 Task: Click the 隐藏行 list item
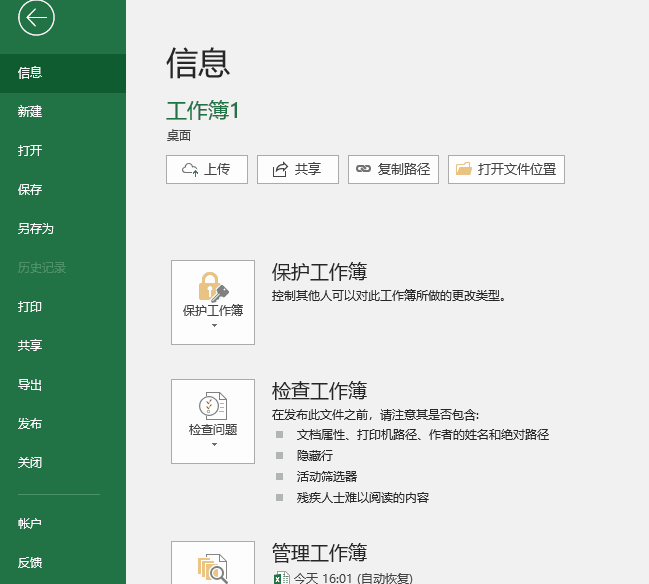pyautogui.click(x=315, y=456)
